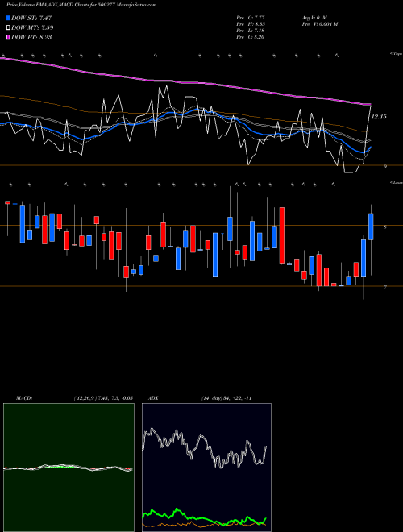
Task: Click the 'Pre H: 8.35' high value
Action: pyautogui.click(x=251, y=24)
